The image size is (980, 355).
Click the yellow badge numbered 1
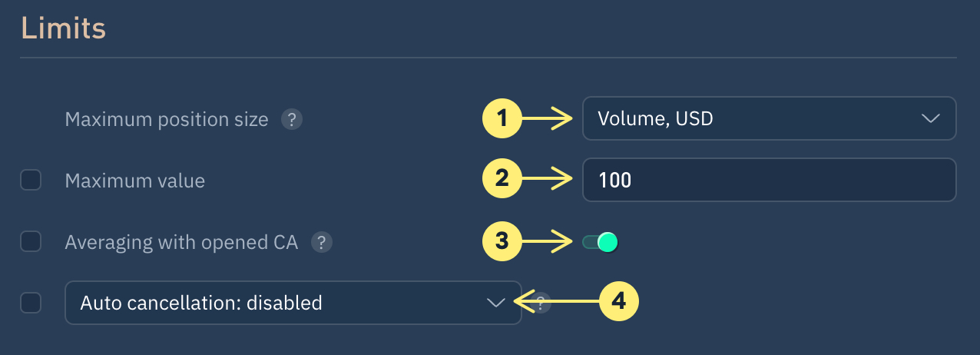502,118
